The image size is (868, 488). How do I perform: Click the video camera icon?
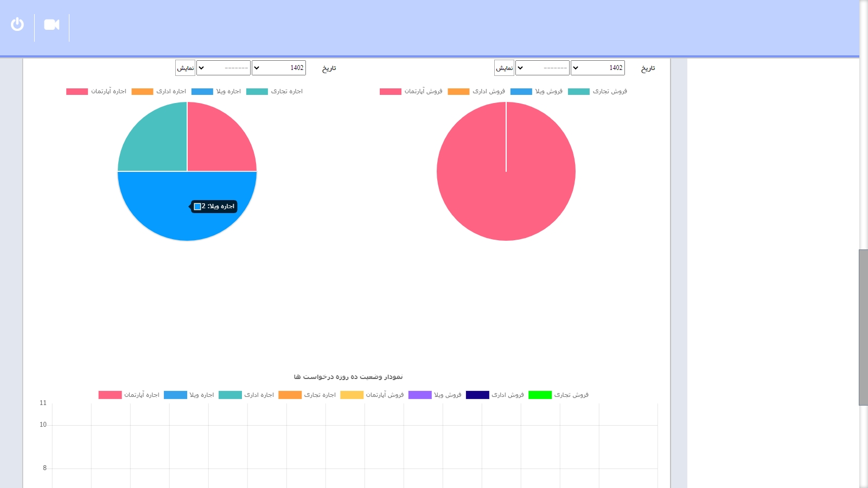tap(52, 25)
